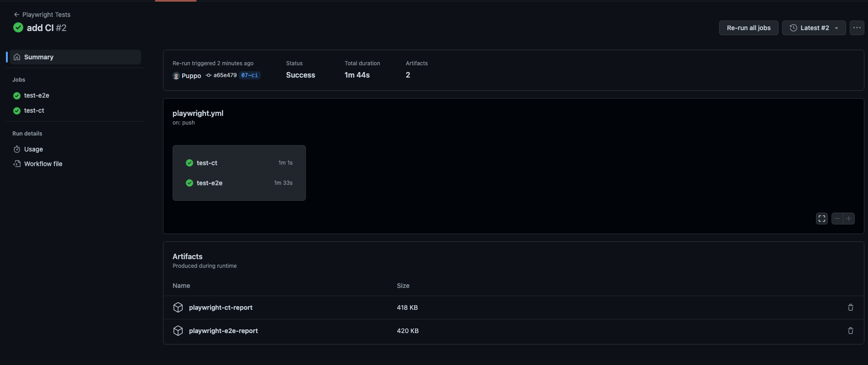
Task: Open the Latest #2 attempts dropdown
Action: click(x=814, y=28)
